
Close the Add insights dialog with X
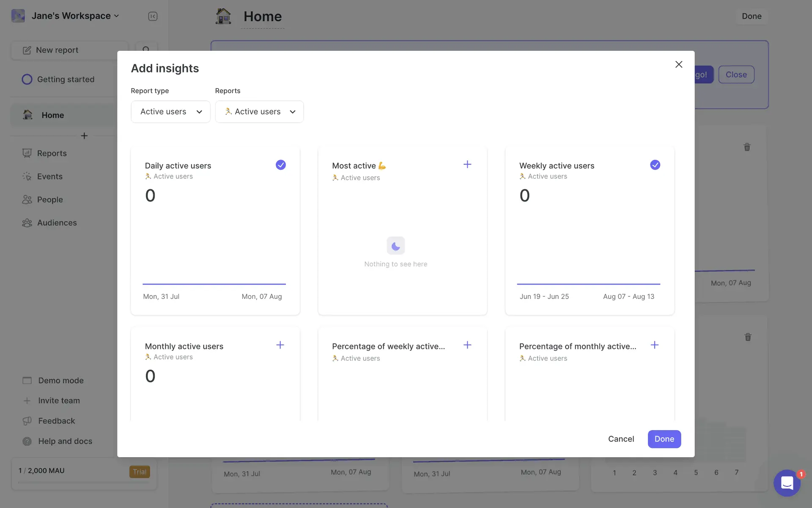678,64
